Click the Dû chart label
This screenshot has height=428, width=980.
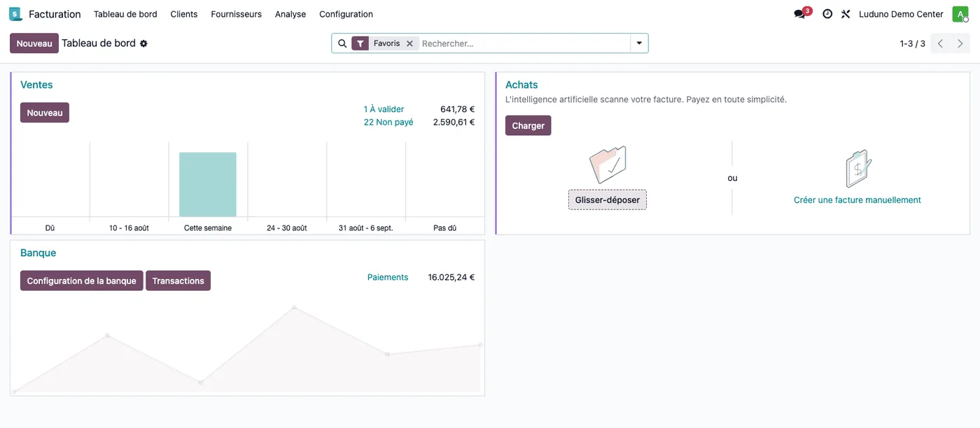tap(50, 228)
